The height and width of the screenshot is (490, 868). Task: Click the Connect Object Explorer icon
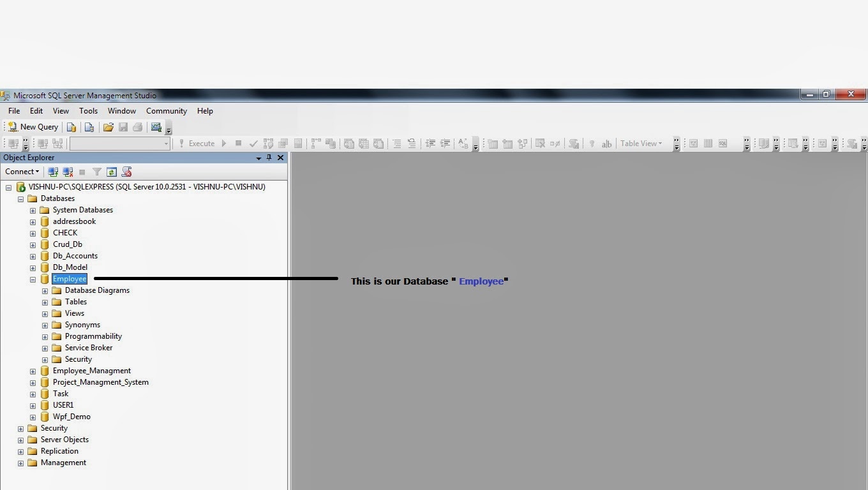[x=53, y=172]
